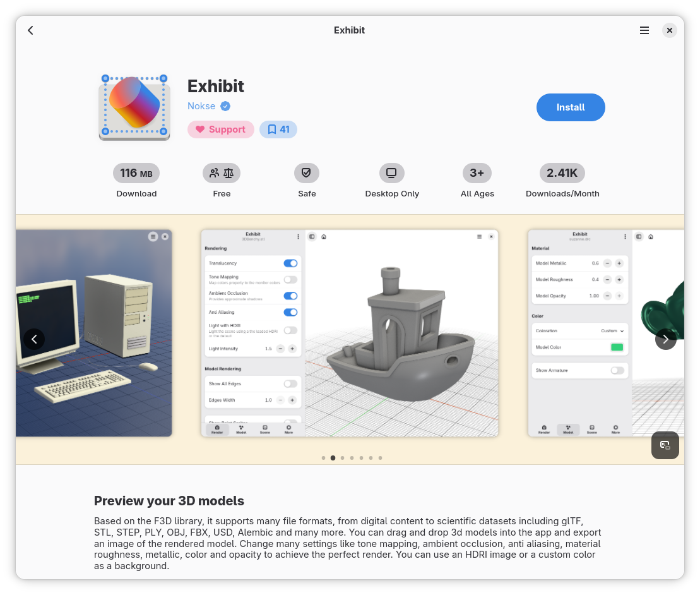Open the Nokse developer link
The height and width of the screenshot is (595, 700).
click(201, 106)
